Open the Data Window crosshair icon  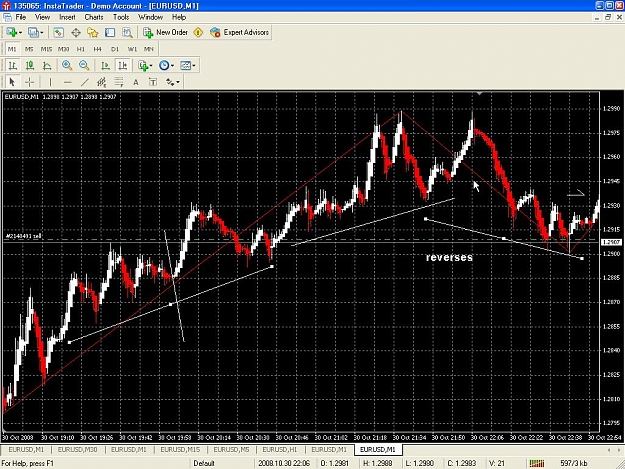point(76,32)
